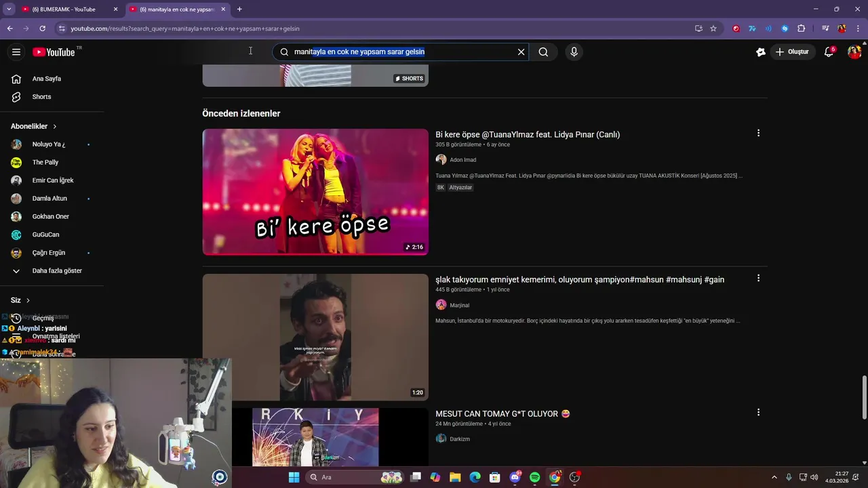Expand the Abonelikler section
This screenshot has height=488, width=868.
coord(34,126)
